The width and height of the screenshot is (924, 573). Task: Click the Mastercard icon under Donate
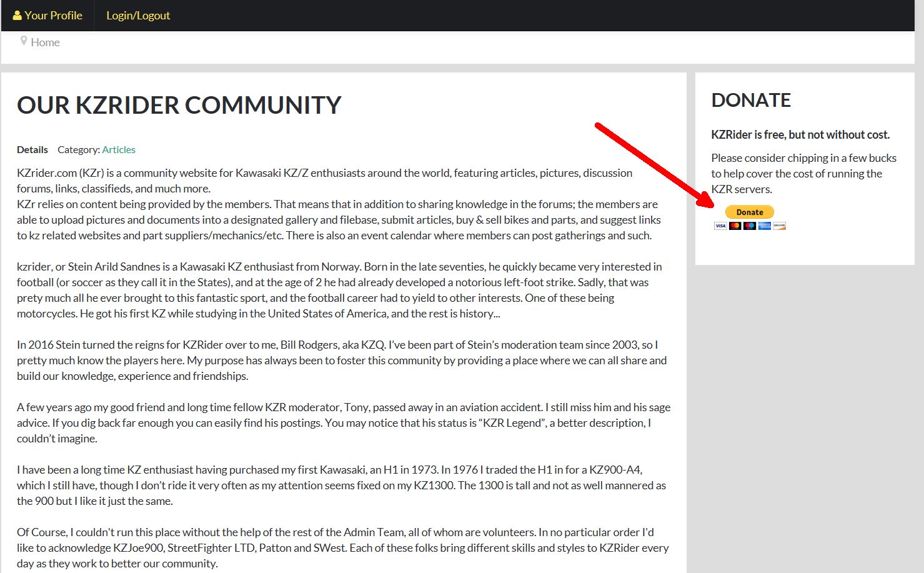click(x=735, y=226)
